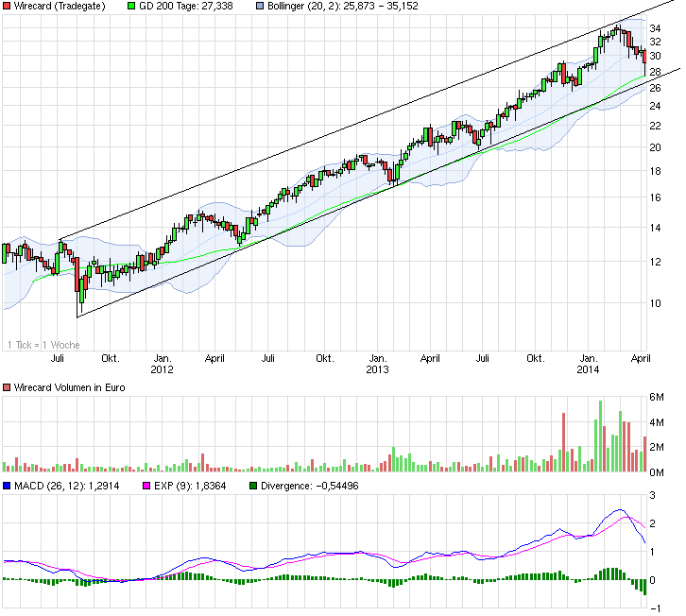Click the price axis value 14
Viewport: 686px width, 616px height.
[655, 228]
